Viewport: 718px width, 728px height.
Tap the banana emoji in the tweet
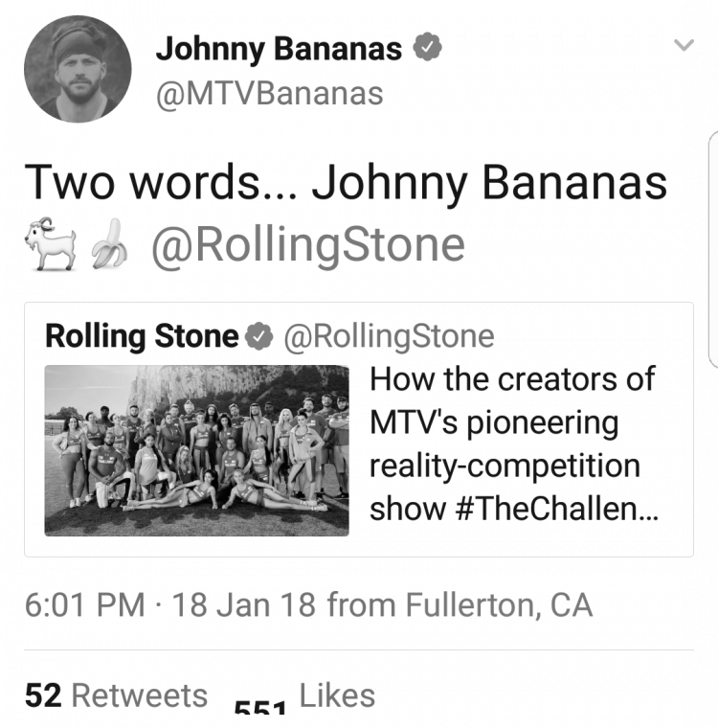(109, 243)
